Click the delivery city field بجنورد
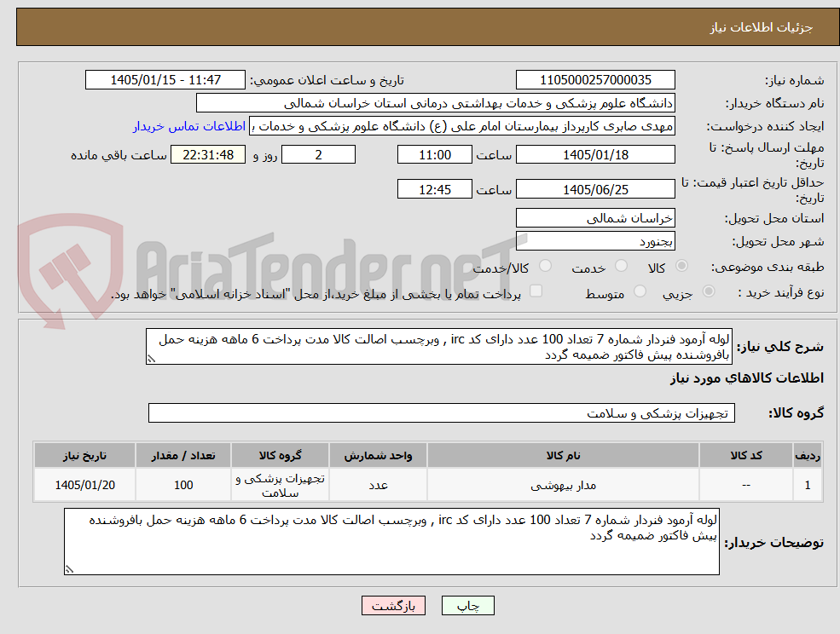The width and height of the screenshot is (840, 634). pyautogui.click(x=595, y=241)
